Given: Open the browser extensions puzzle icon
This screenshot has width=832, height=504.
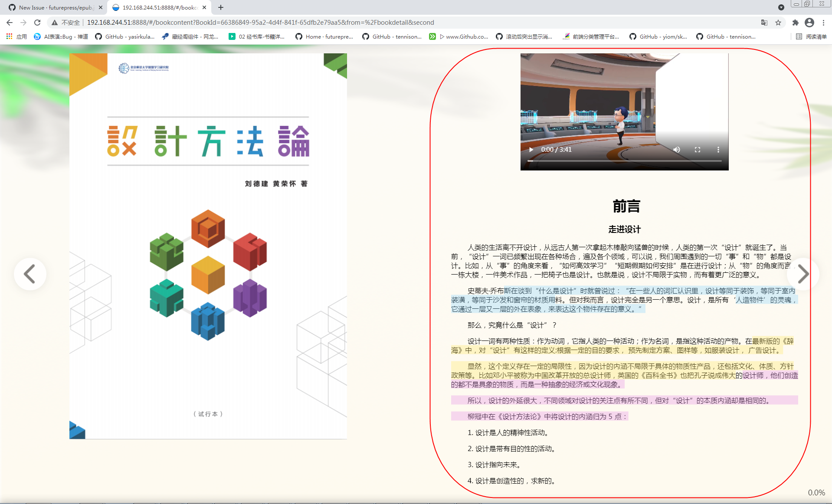Looking at the screenshot, I should click(796, 22).
